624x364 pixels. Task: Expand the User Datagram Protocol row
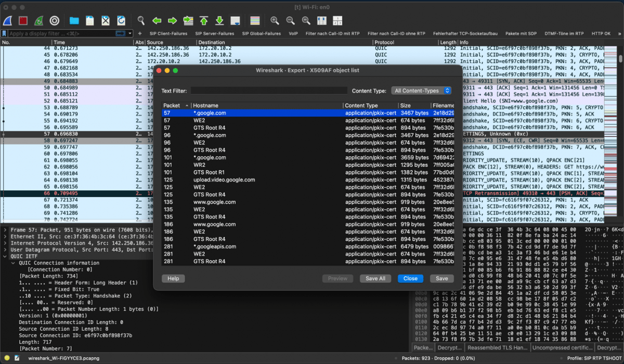pos(5,249)
